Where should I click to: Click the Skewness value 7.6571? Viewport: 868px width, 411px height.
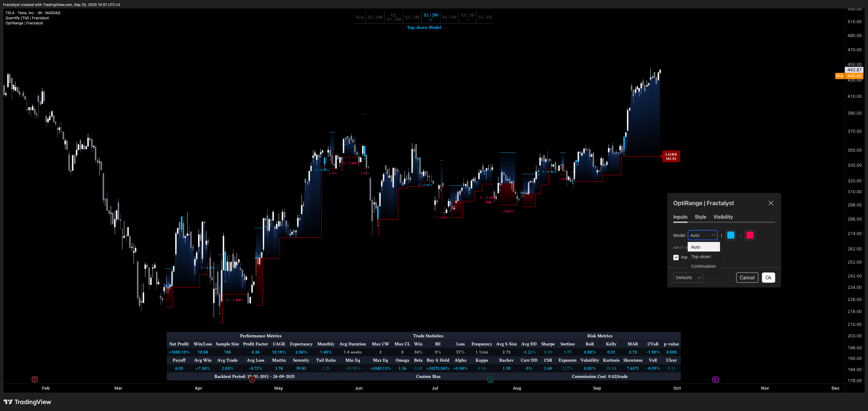pos(632,368)
